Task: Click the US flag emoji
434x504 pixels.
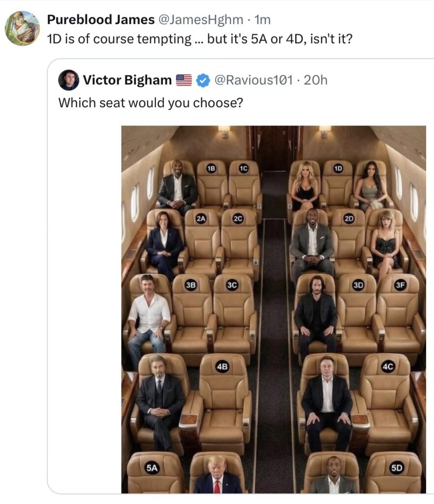Action: click(x=184, y=80)
